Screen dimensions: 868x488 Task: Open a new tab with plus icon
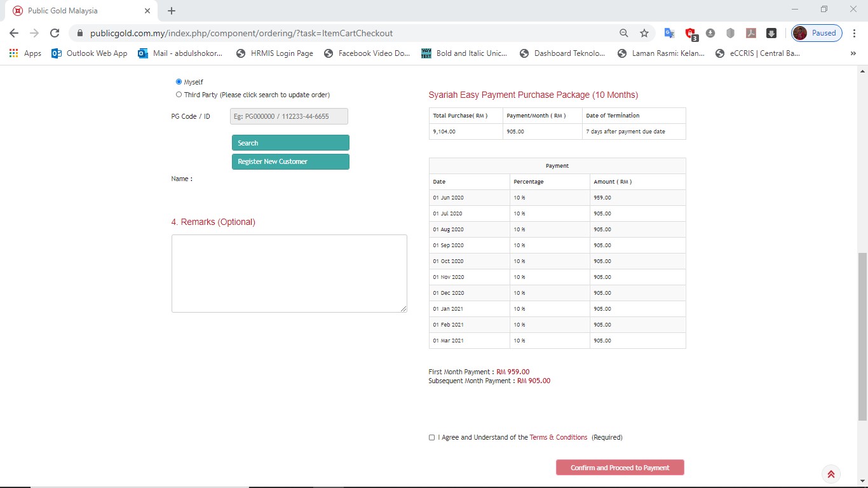coord(172,11)
